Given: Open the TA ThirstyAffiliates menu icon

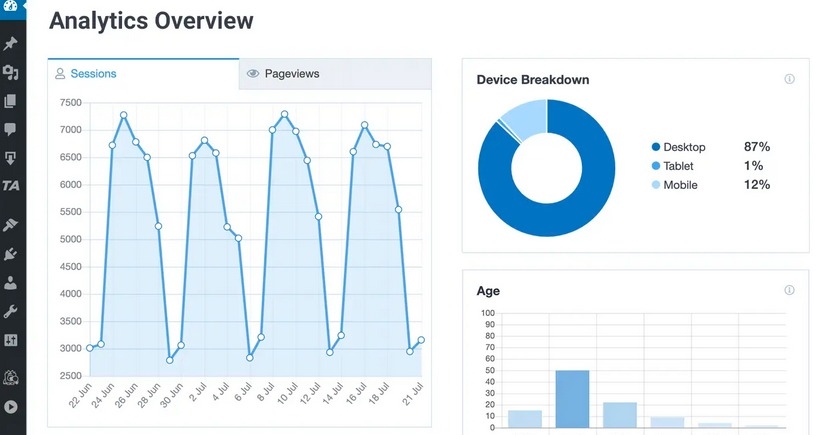Looking at the screenshot, I should pos(11,186).
